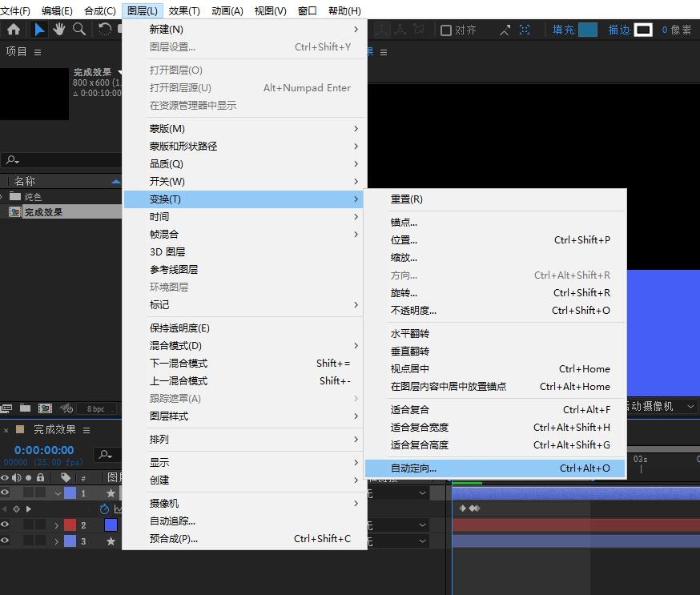700x595 pixels.
Task: Choose 重置(R) in the transform submenu
Action: click(x=495, y=199)
